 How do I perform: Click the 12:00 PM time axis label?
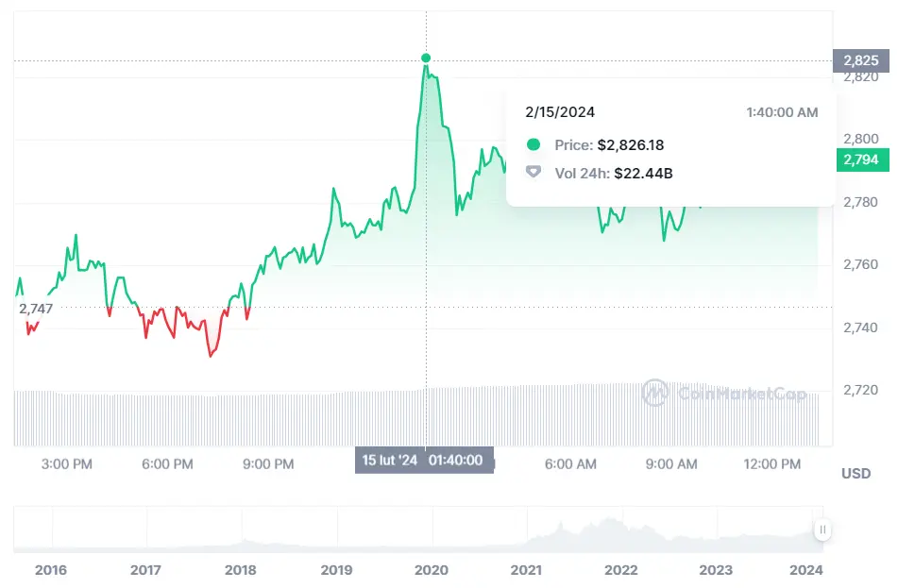772,464
